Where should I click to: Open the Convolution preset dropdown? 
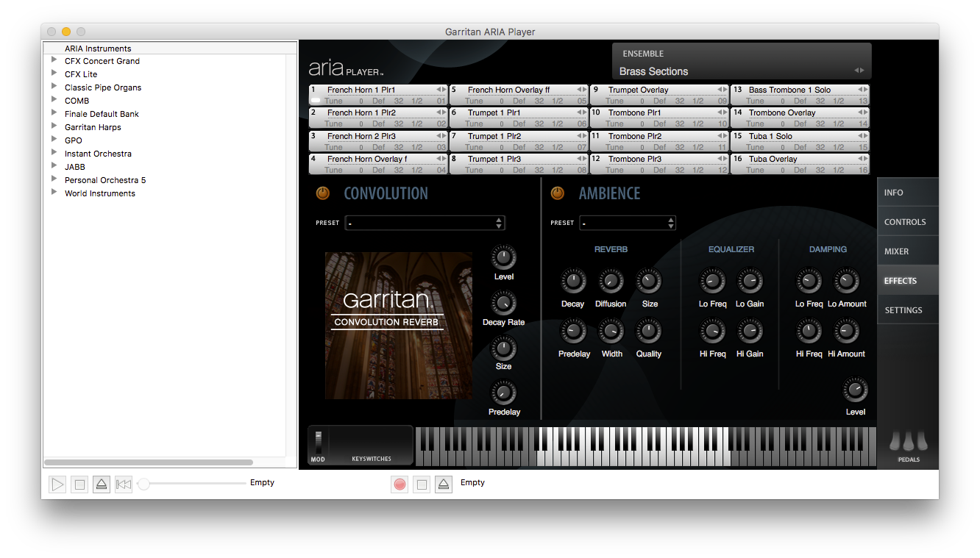coord(425,223)
